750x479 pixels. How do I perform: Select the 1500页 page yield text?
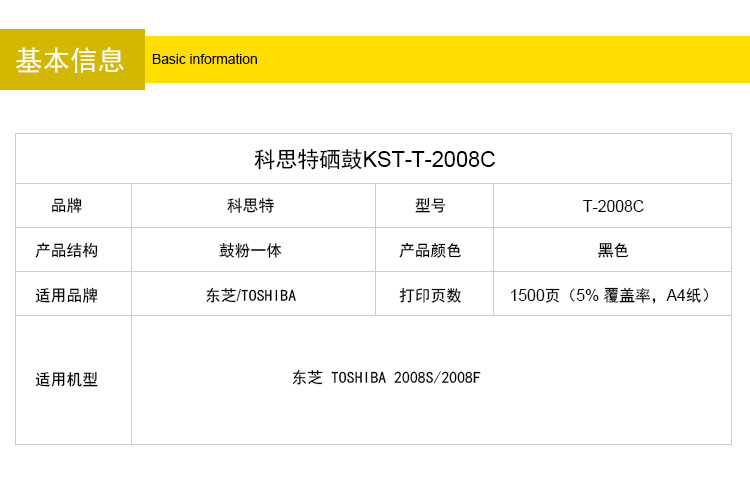534,295
